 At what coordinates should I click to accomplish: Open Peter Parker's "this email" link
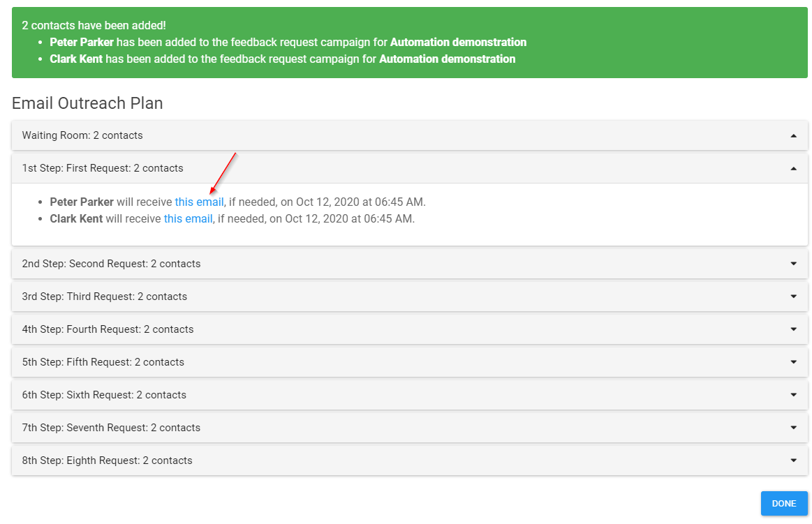click(200, 202)
